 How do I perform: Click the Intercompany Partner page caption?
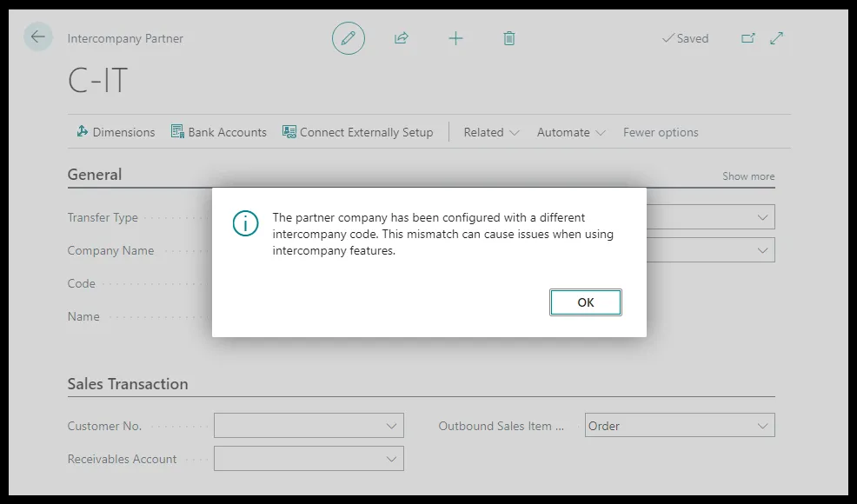coord(125,38)
